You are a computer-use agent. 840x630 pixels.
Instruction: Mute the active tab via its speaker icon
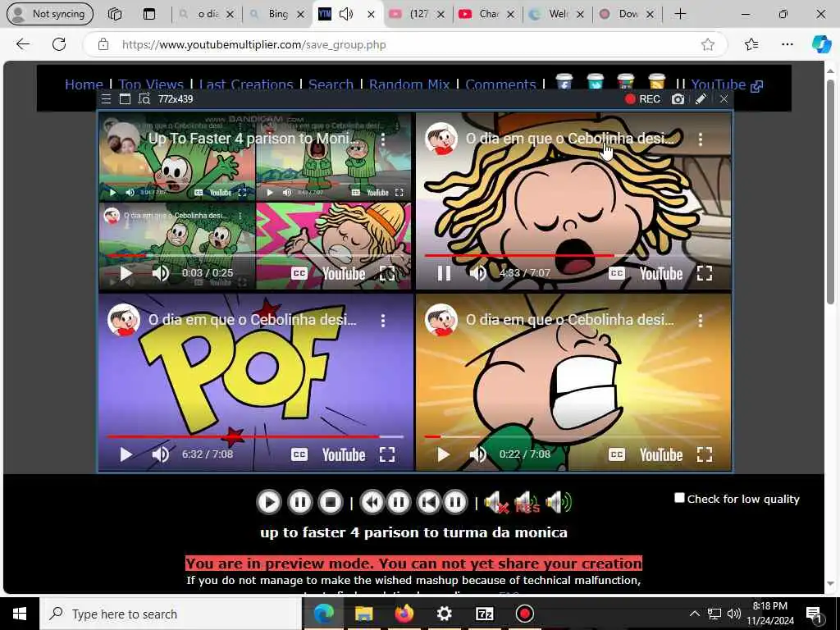346,14
